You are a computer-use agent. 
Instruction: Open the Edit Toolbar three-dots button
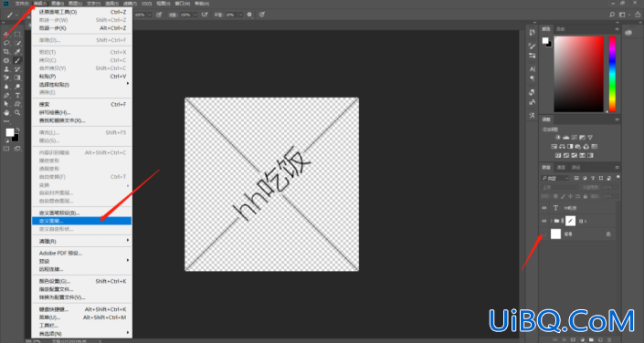pos(6,121)
